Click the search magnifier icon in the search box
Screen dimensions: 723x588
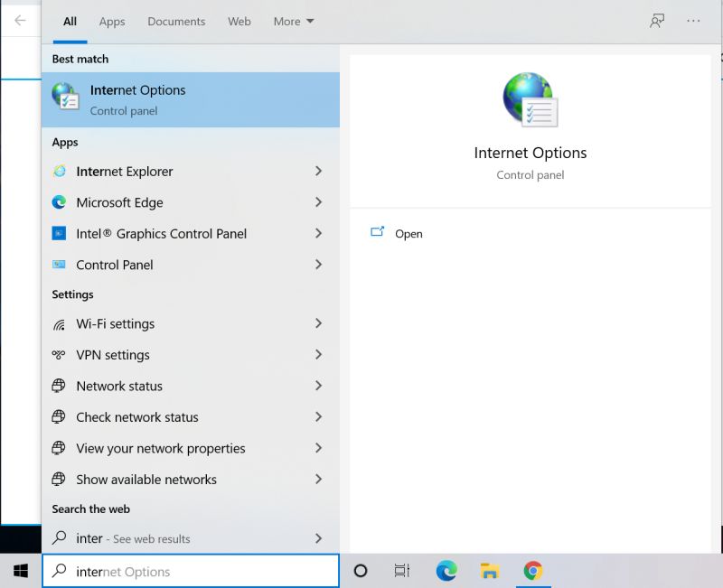59,571
